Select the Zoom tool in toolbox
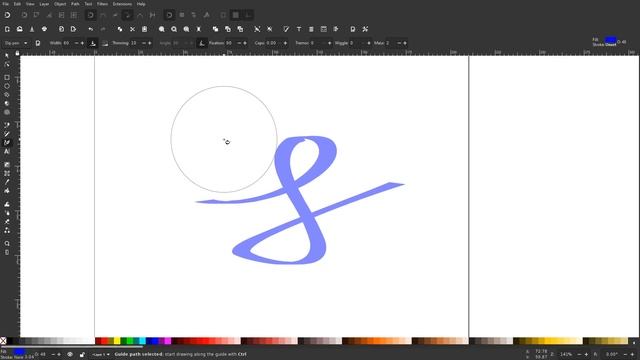The image size is (640, 360). [x=7, y=244]
